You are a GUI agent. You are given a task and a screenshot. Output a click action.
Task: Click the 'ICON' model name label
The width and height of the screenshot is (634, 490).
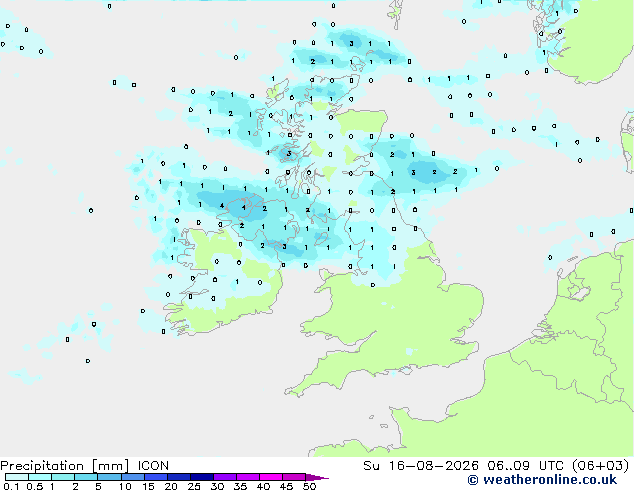click(x=153, y=466)
